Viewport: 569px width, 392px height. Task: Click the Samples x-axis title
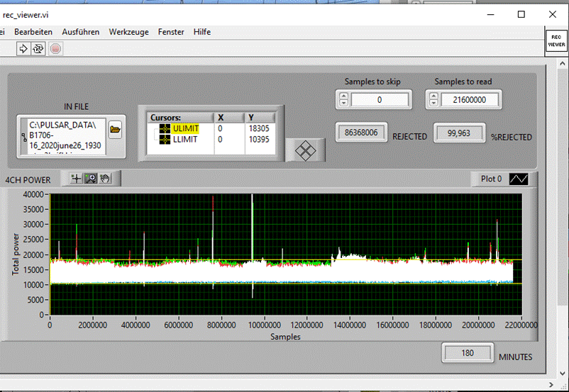tap(285, 337)
